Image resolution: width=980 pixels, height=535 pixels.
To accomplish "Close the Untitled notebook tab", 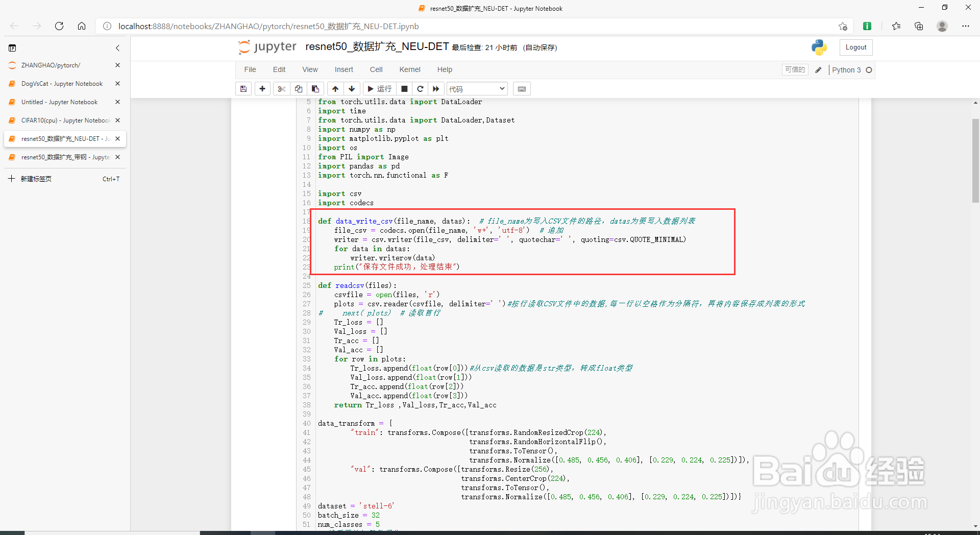I will (x=118, y=102).
